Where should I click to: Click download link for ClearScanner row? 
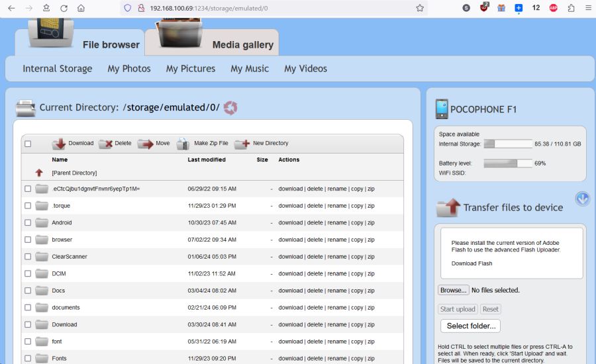[x=291, y=257]
